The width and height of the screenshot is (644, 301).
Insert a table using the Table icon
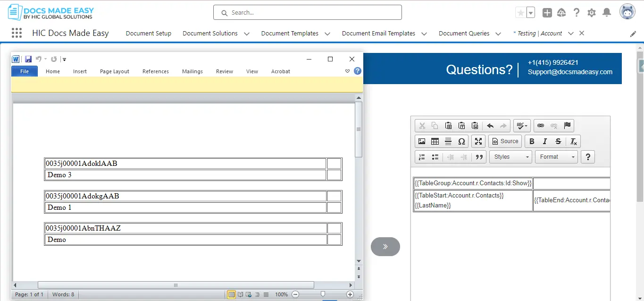click(x=435, y=141)
